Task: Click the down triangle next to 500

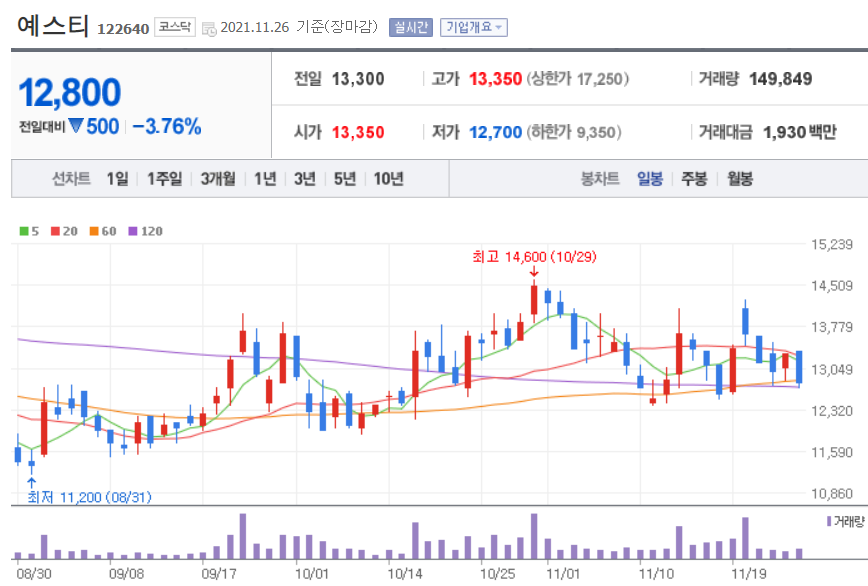Action: pyautogui.click(x=76, y=126)
